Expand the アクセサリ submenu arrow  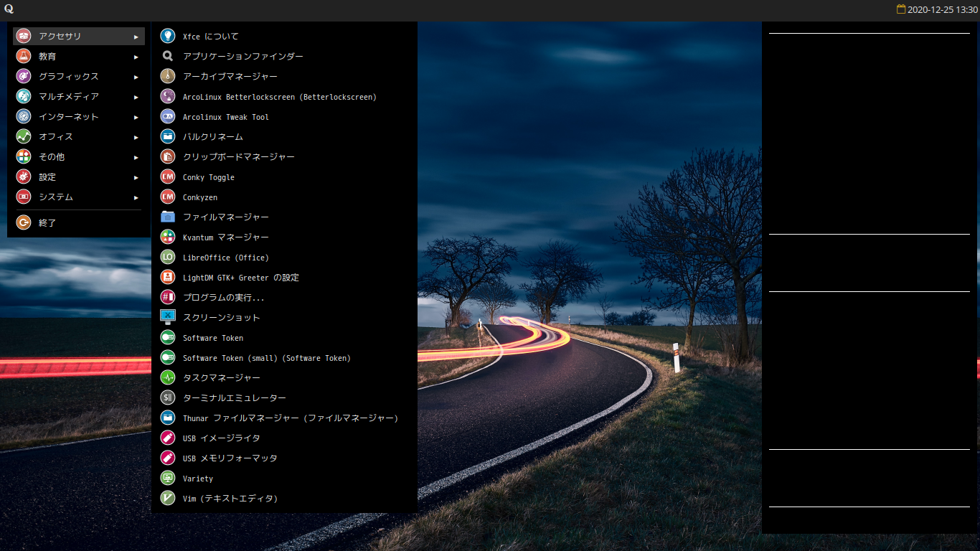136,37
